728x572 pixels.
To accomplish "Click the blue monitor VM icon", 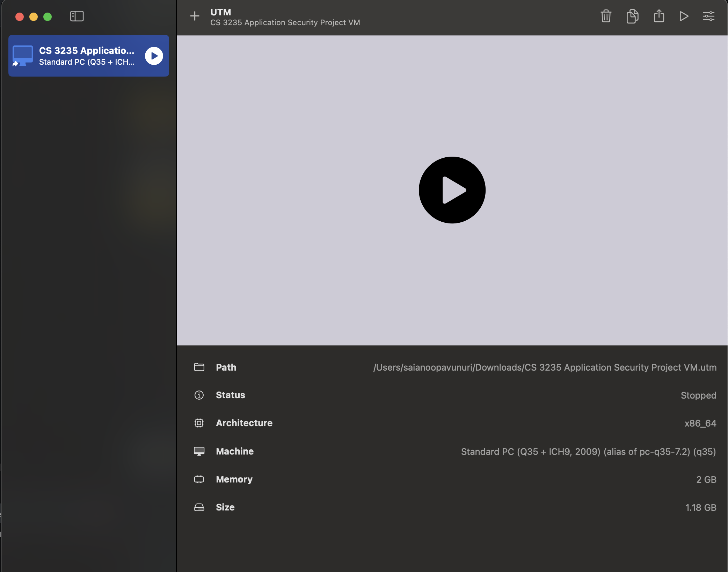I will [x=23, y=56].
